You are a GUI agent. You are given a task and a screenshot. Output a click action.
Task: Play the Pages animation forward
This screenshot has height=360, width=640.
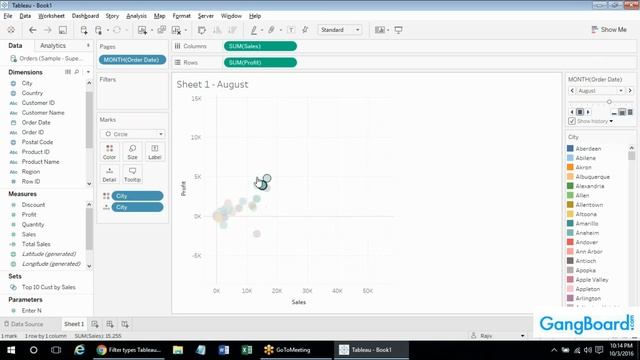pos(589,112)
